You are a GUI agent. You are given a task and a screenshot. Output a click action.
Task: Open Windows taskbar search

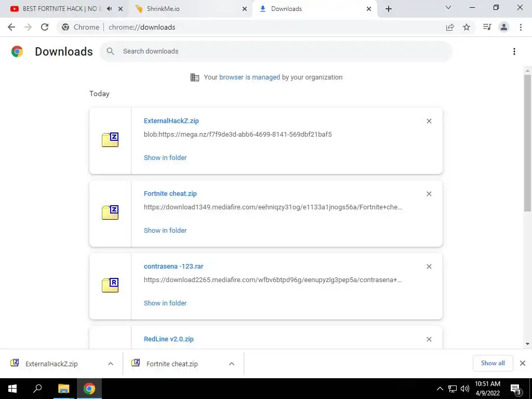coord(37,389)
